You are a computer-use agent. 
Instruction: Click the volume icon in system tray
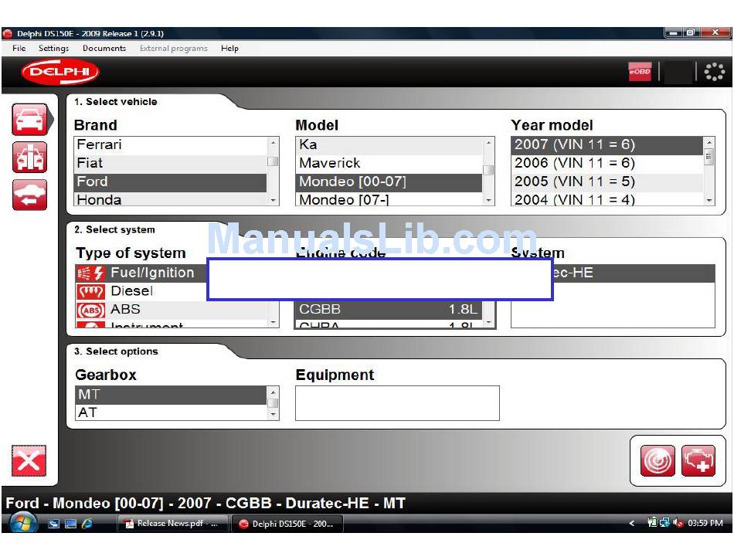678,523
